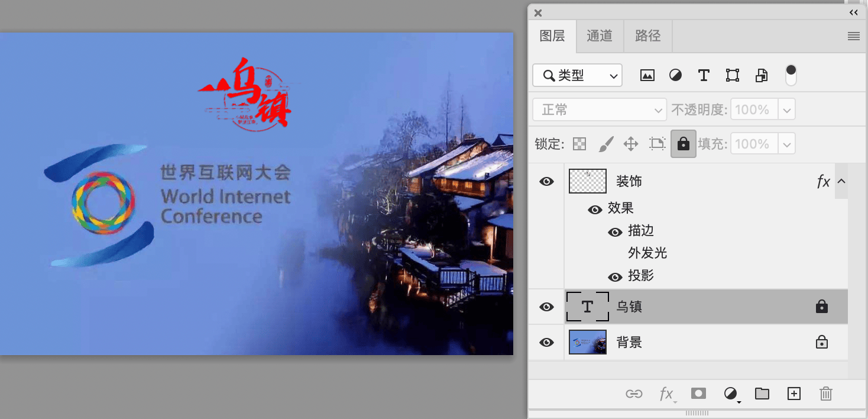
Task: Filter layers by pixel image type
Action: pyautogui.click(x=647, y=75)
